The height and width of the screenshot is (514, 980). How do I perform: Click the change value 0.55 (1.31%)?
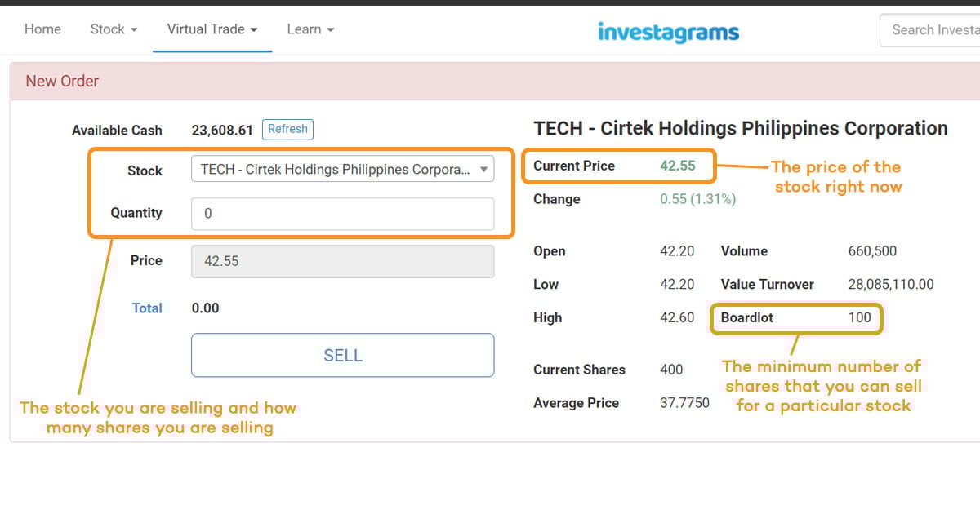[x=698, y=199]
